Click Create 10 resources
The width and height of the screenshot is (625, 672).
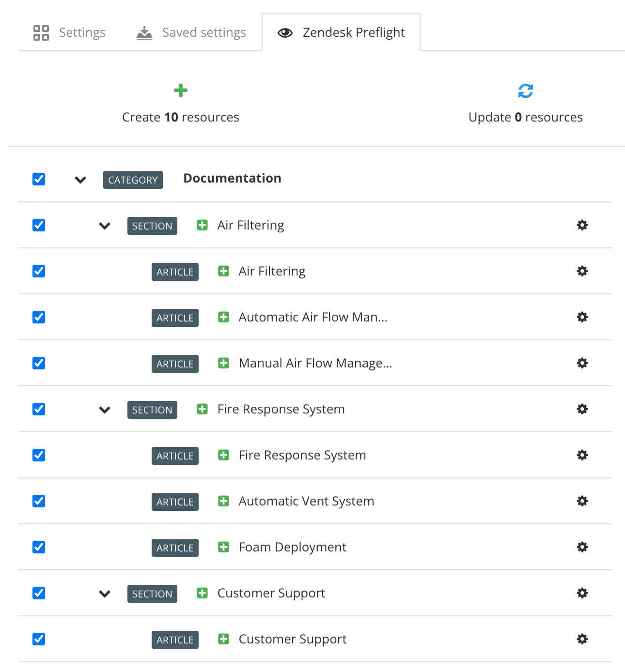[x=181, y=117]
